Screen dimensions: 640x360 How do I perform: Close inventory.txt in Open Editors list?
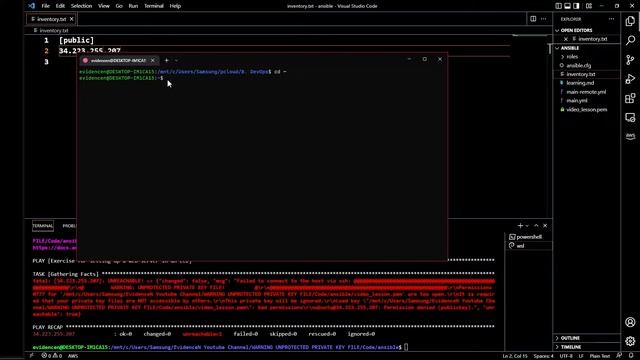tap(566, 39)
